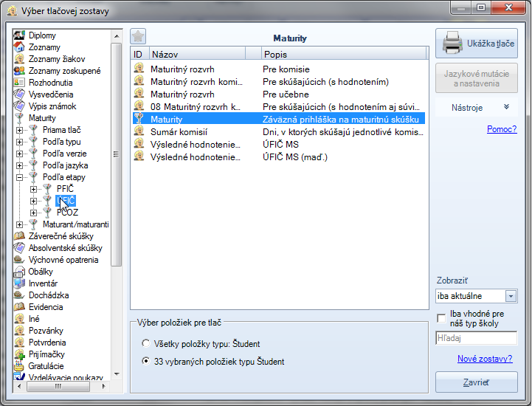Click the Výpis známok icon
The width and height of the screenshot is (532, 406).
[x=19, y=106]
